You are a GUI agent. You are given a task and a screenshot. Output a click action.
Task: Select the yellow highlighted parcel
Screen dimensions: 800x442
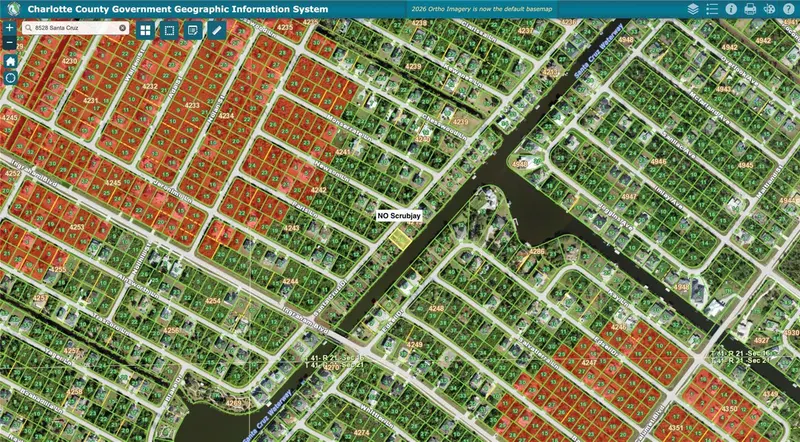click(x=400, y=239)
